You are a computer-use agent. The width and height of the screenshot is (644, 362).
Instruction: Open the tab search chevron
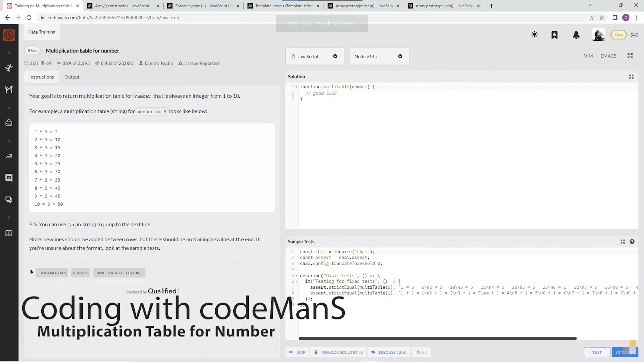pyautogui.click(x=590, y=5)
